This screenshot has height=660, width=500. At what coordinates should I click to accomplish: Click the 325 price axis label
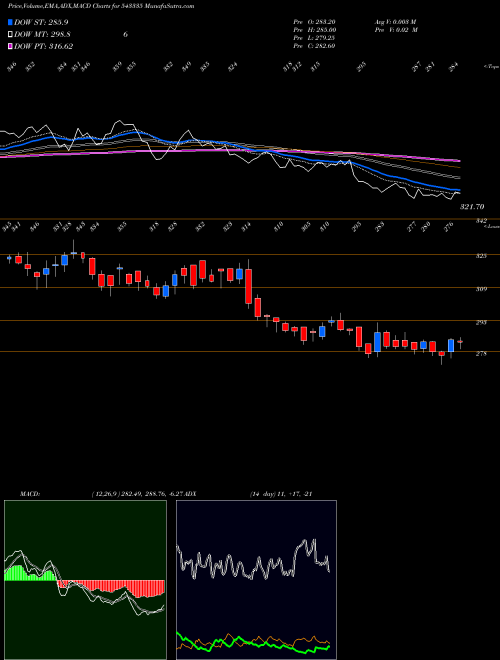click(x=482, y=256)
